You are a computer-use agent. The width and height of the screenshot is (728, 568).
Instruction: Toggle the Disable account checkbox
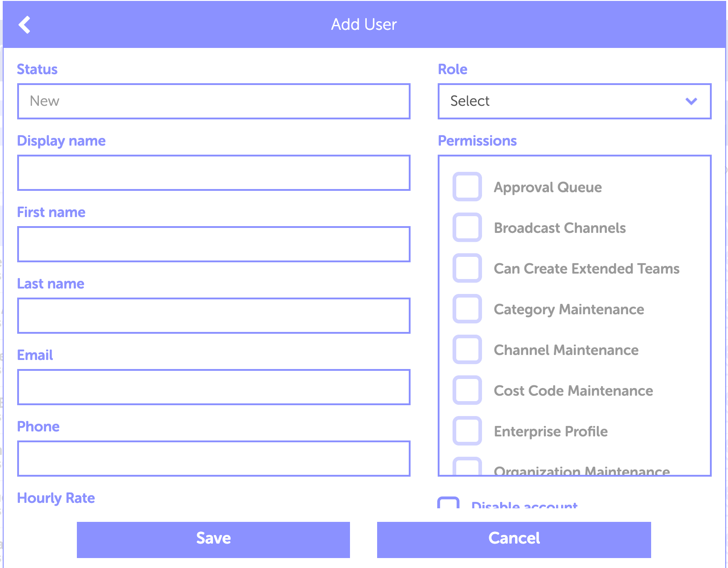coord(448,503)
